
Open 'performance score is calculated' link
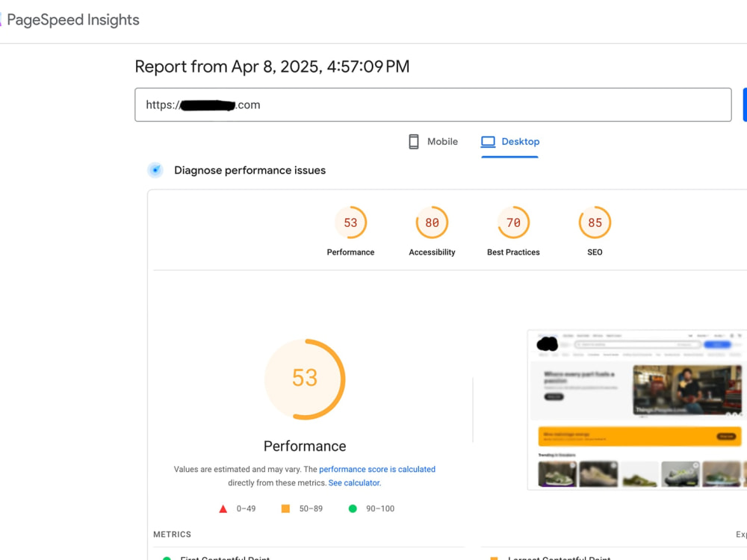point(377,469)
